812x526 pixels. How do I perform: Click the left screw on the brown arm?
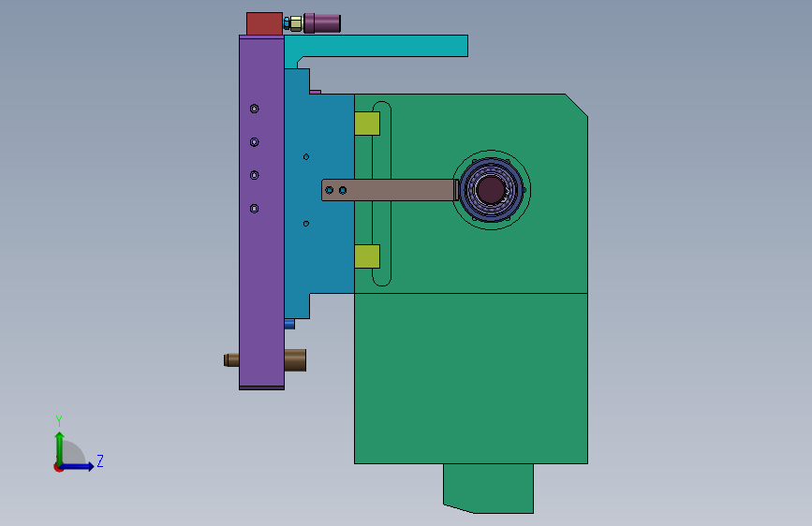pyautogui.click(x=330, y=191)
